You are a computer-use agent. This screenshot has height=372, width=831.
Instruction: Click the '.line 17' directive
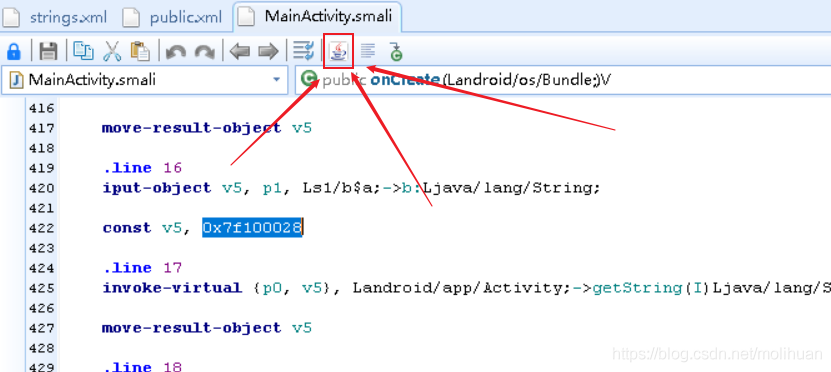pyautogui.click(x=142, y=268)
